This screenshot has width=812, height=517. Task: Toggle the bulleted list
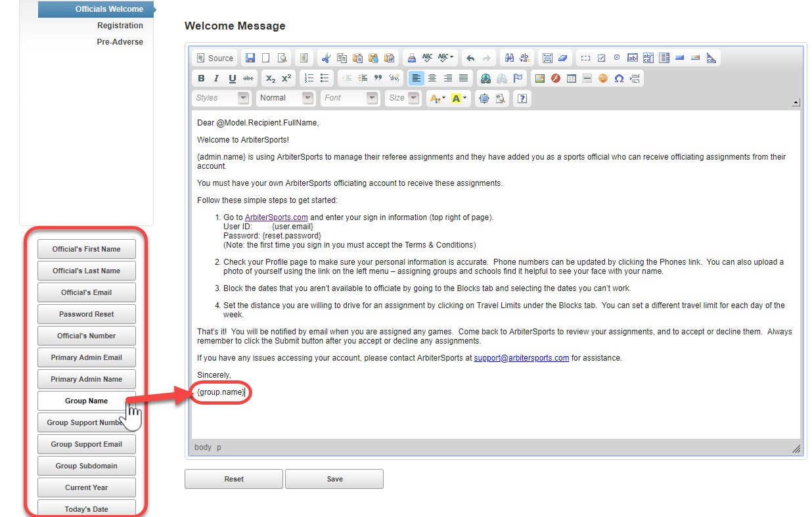click(325, 78)
